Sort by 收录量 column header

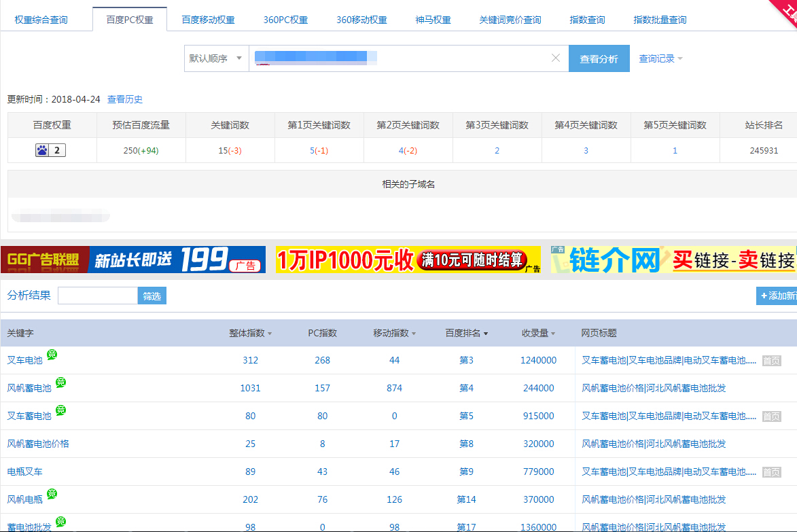pos(538,333)
